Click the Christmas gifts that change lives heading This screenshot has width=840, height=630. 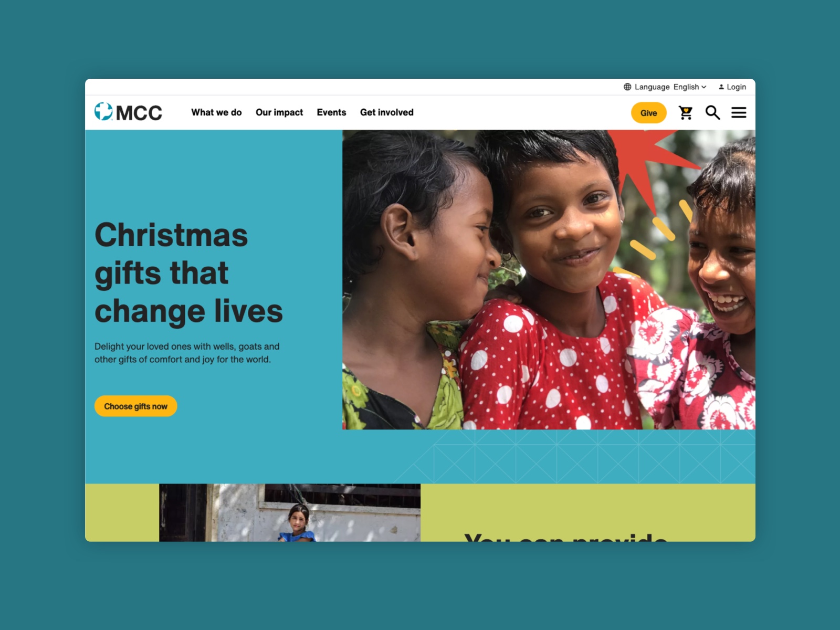point(188,273)
